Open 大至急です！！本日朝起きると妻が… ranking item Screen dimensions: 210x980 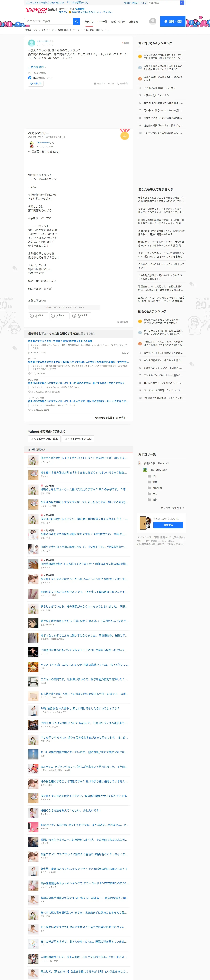[x=163, y=353]
